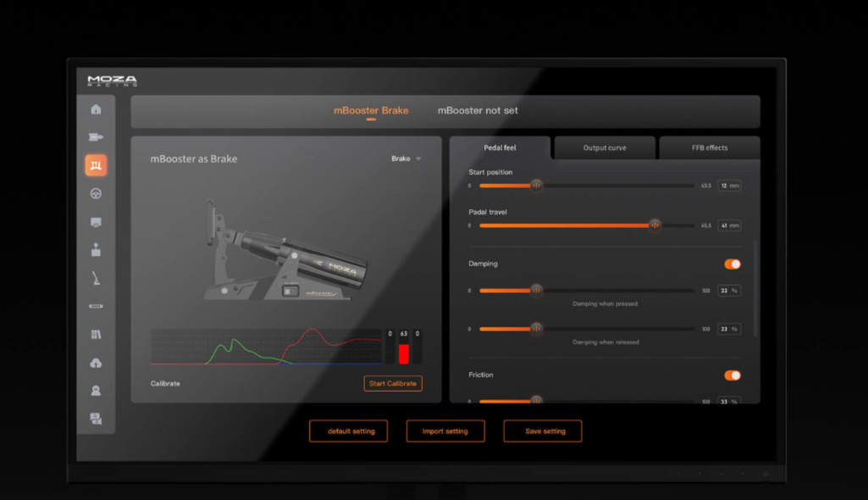The image size is (868, 500).
Task: Select the Pedal feel tab
Action: coord(500,147)
